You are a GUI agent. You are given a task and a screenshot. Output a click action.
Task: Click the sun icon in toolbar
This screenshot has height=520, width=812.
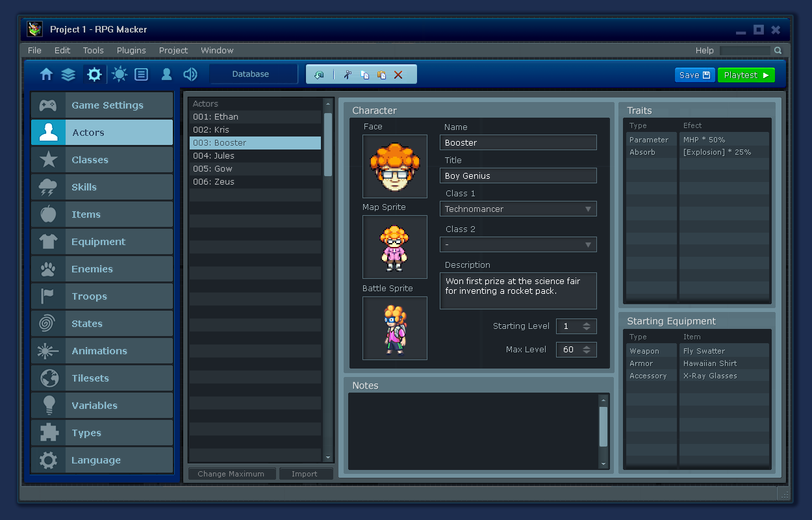click(120, 74)
